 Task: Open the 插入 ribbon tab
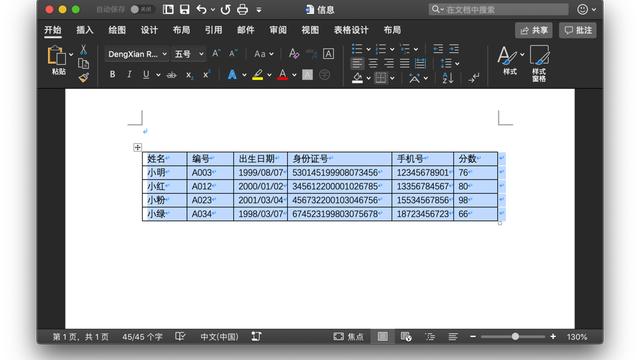click(x=84, y=30)
